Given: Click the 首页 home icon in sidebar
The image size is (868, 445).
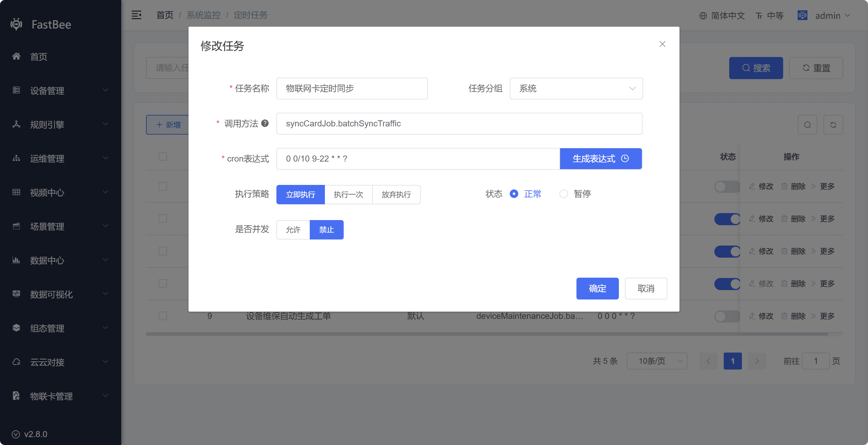Looking at the screenshot, I should 16,56.
